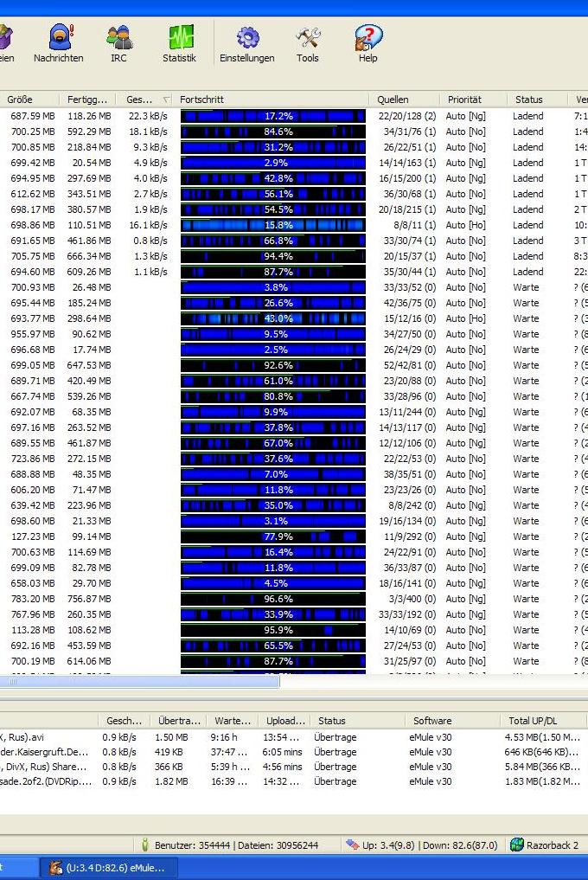Select the 756.87 MB completed cell
The image size is (588, 880).
89,599
